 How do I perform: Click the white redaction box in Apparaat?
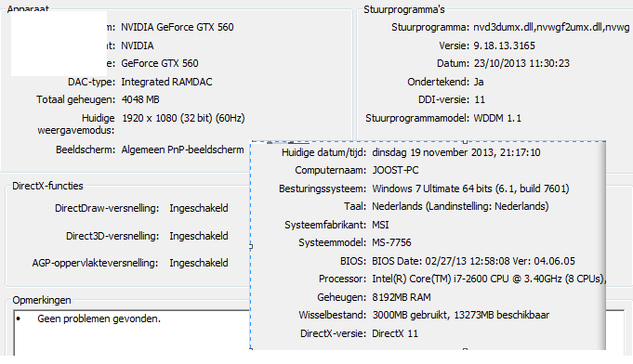(x=59, y=44)
